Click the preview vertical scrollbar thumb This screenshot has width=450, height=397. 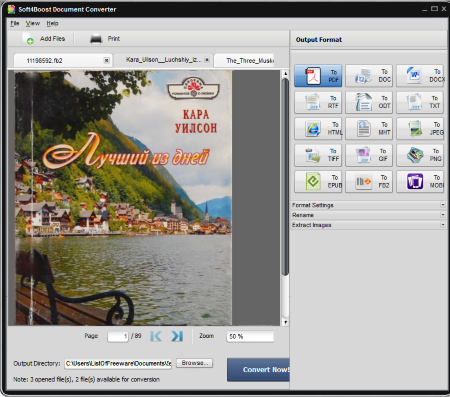(285, 177)
